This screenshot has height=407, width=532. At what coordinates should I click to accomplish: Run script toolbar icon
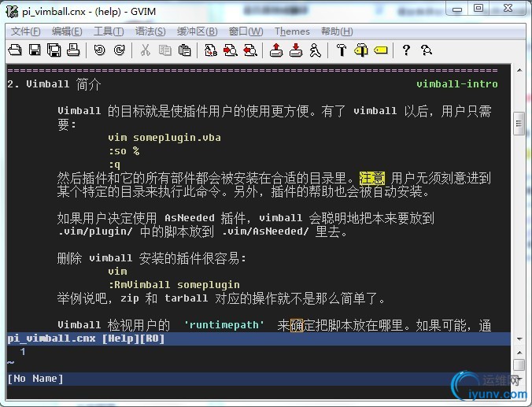click(316, 50)
